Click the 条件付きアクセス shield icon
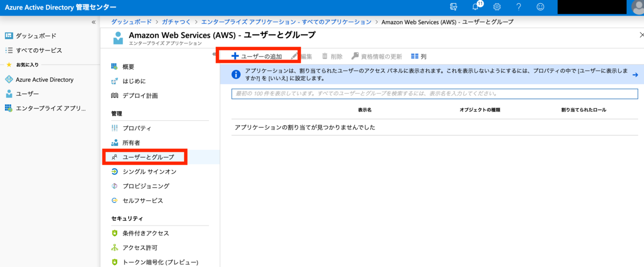644x267 pixels. [x=114, y=233]
